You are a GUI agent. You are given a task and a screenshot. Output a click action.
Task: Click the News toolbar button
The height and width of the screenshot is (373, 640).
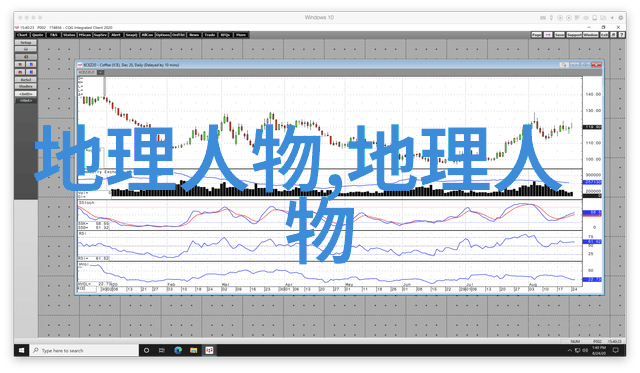(194, 35)
